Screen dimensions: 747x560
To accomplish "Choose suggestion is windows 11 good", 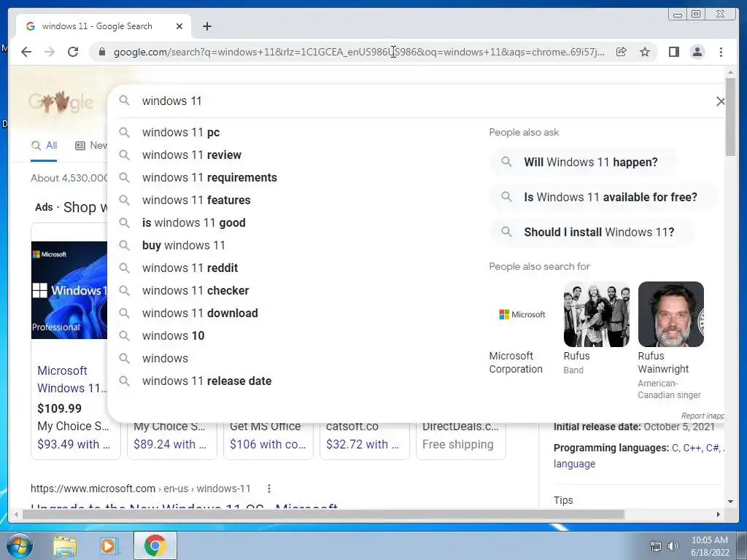I will tap(194, 223).
